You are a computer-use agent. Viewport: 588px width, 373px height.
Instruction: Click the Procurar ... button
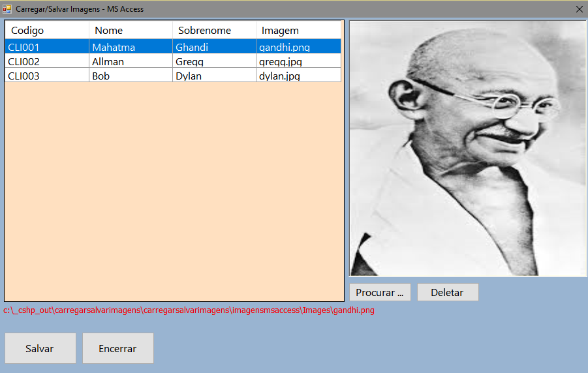pos(380,292)
